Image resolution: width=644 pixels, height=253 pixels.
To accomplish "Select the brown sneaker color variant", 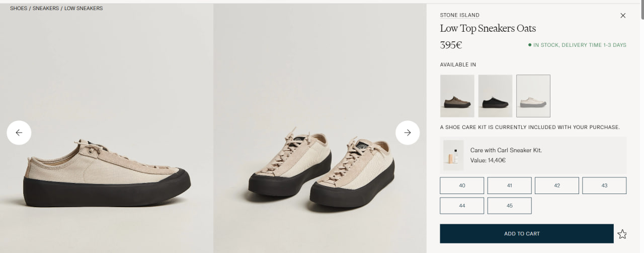I will click(x=457, y=96).
